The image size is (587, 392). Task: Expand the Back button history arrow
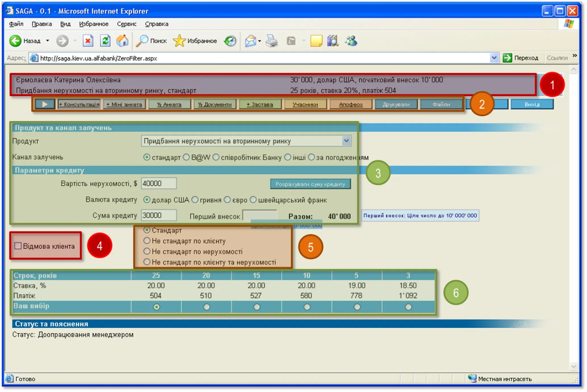point(48,41)
